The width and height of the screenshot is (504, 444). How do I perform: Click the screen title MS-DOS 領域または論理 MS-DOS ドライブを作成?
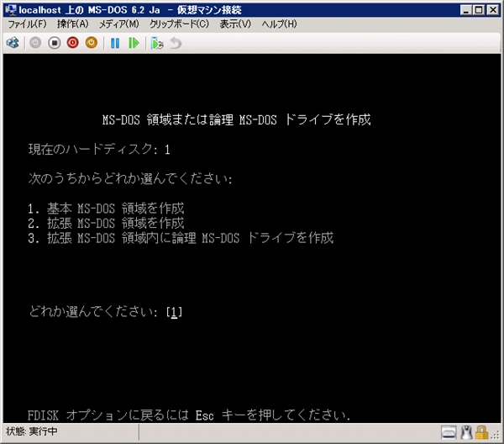(x=237, y=119)
